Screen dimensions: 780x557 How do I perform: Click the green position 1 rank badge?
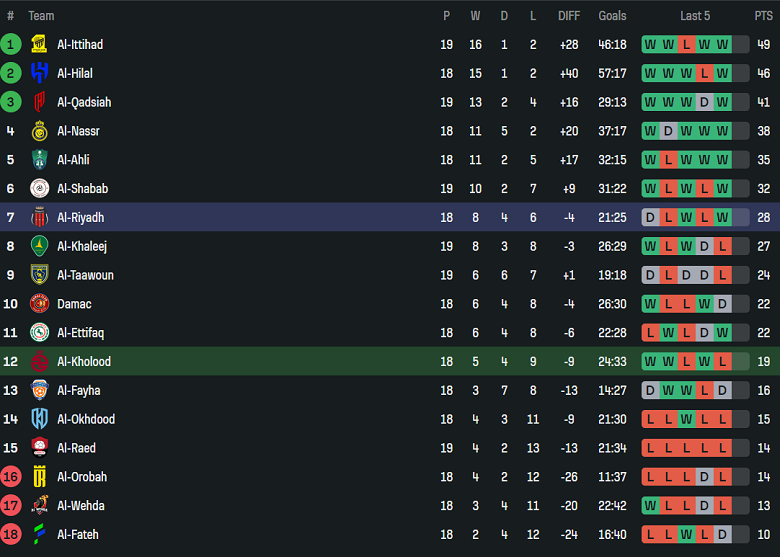pyautogui.click(x=11, y=44)
